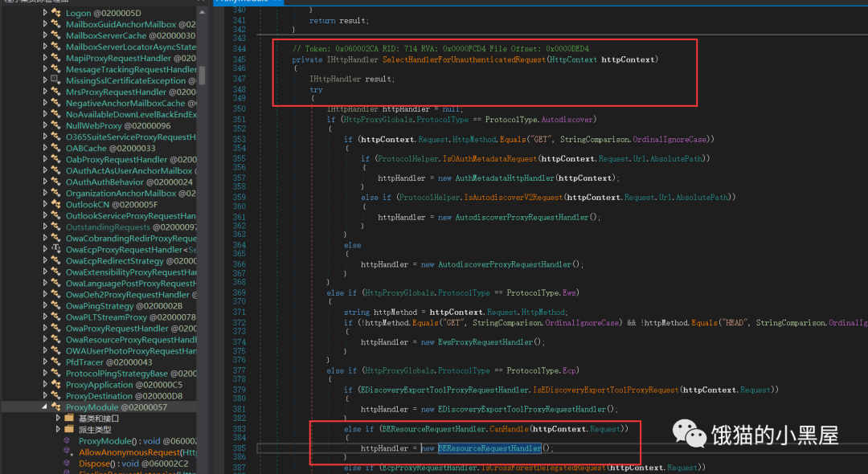The image size is (868, 474).
Task: Expand the 派生类型 folder node
Action: [x=58, y=430]
